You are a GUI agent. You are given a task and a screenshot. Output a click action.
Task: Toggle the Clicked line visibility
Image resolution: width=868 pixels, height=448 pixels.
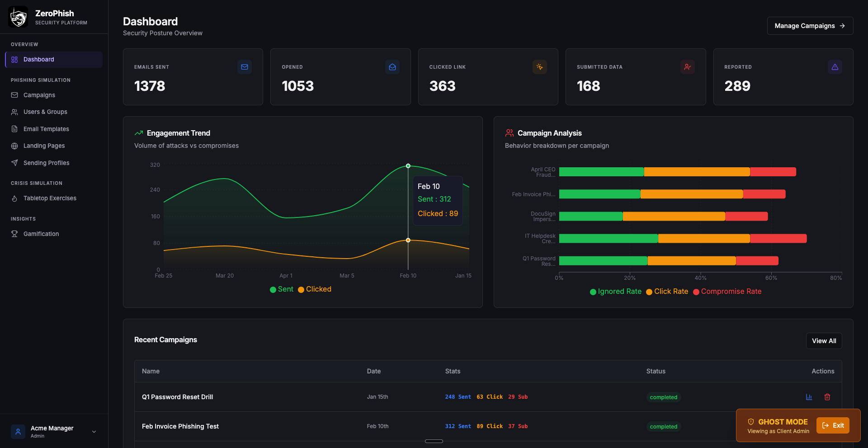pos(314,289)
